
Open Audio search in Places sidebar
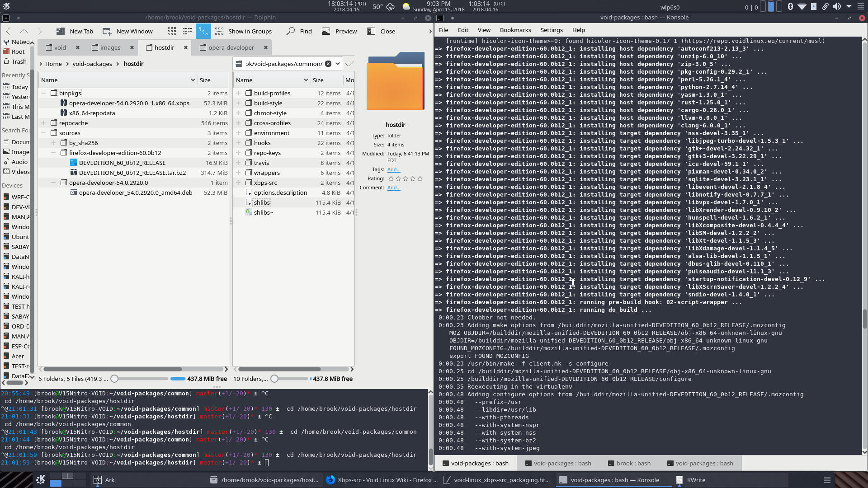point(19,162)
